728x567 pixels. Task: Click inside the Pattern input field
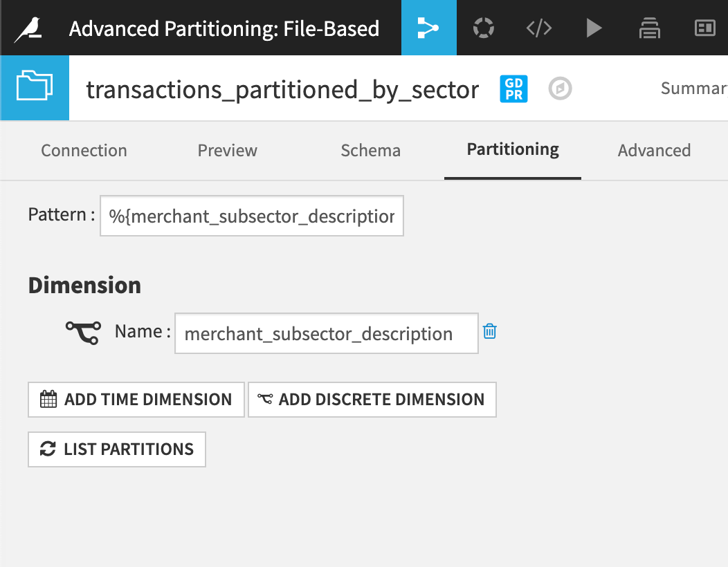point(251,216)
